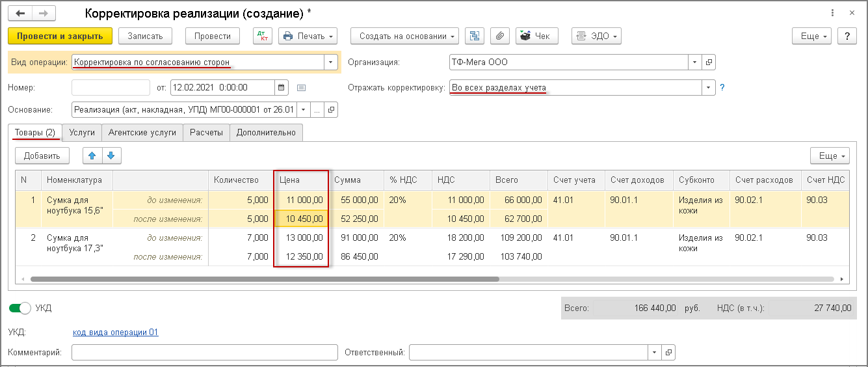Screen dimensions: 868x367
Task: Click the Комментарий input field
Action: (205, 353)
